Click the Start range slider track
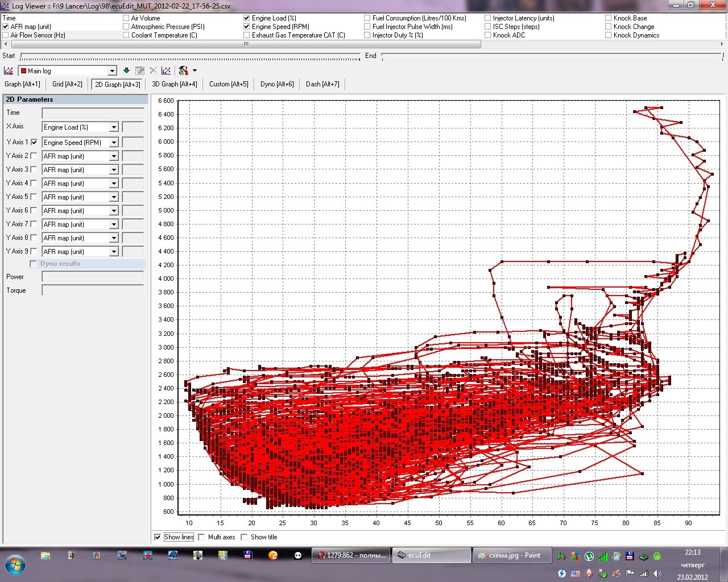This screenshot has height=582, width=728. [x=190, y=56]
